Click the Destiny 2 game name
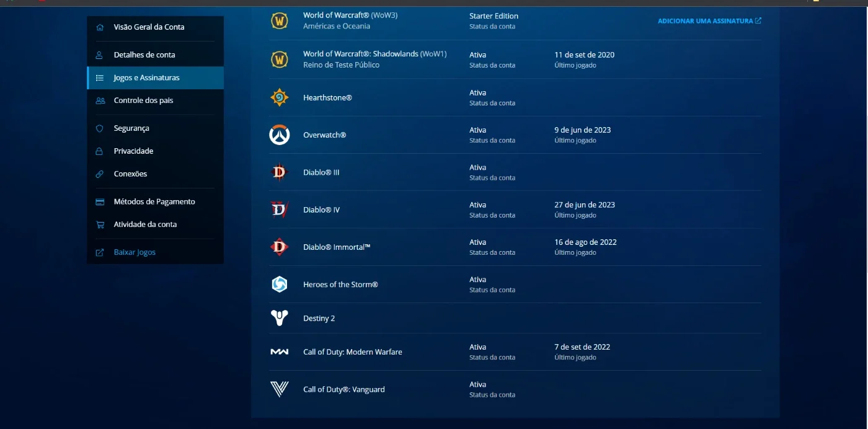868x429 pixels. click(x=319, y=319)
